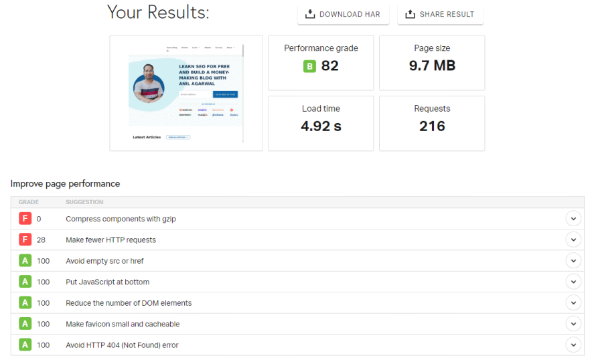Click the A grade icon for favicon suggestion
The height and width of the screenshot is (364, 592).
(25, 324)
